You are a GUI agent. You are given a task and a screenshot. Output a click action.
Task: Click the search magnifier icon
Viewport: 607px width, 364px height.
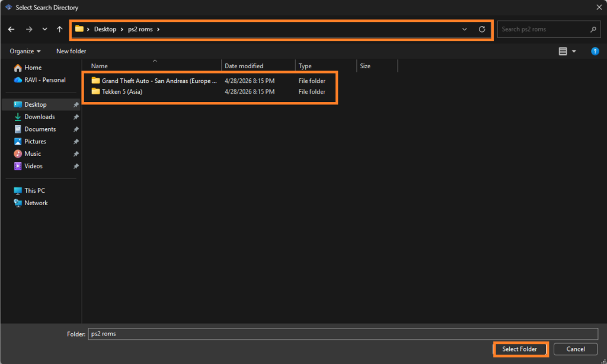pyautogui.click(x=593, y=29)
